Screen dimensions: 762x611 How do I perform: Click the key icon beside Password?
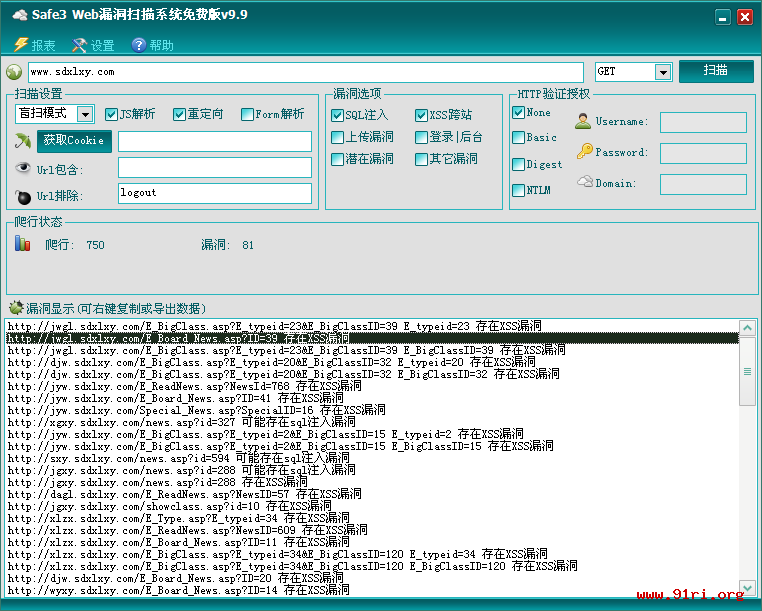[x=585, y=151]
